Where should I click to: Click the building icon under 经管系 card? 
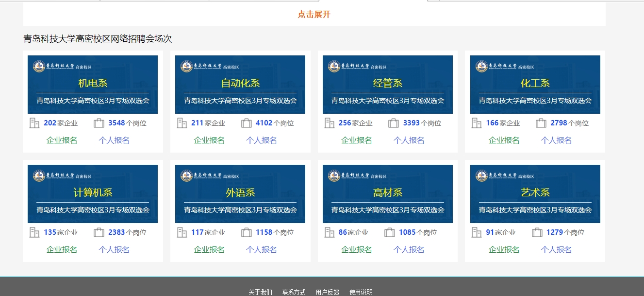(x=330, y=123)
